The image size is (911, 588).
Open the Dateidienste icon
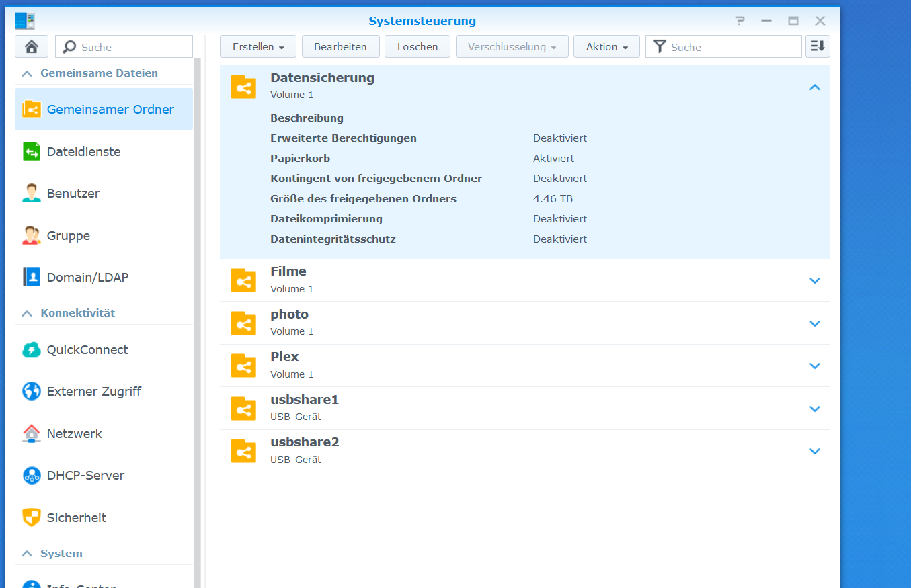tap(32, 151)
